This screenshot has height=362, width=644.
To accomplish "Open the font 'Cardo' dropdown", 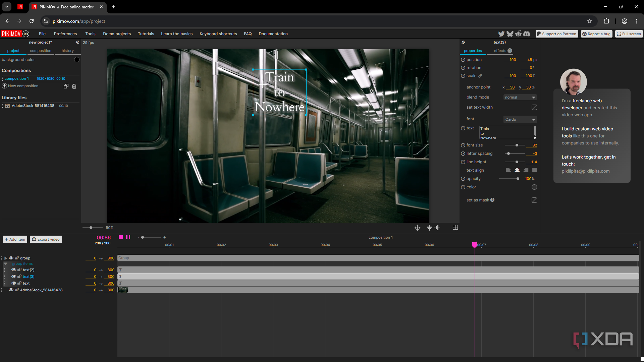I will (x=520, y=119).
